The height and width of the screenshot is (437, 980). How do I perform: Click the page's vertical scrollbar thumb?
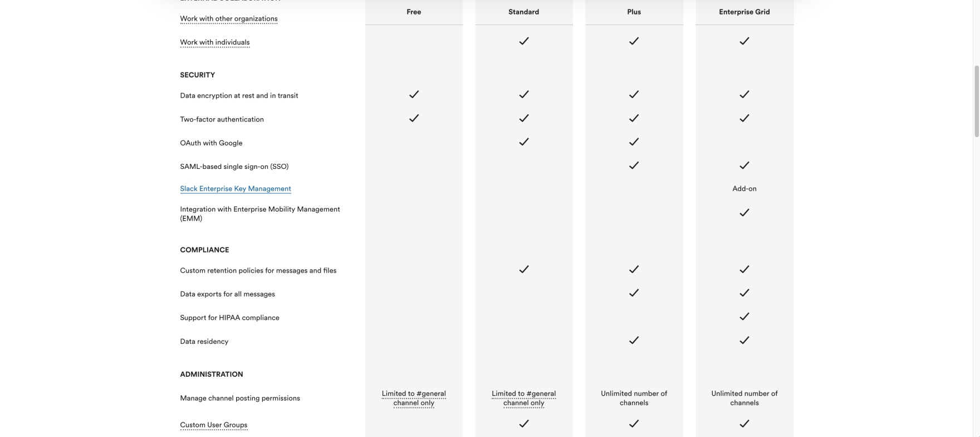[976, 100]
